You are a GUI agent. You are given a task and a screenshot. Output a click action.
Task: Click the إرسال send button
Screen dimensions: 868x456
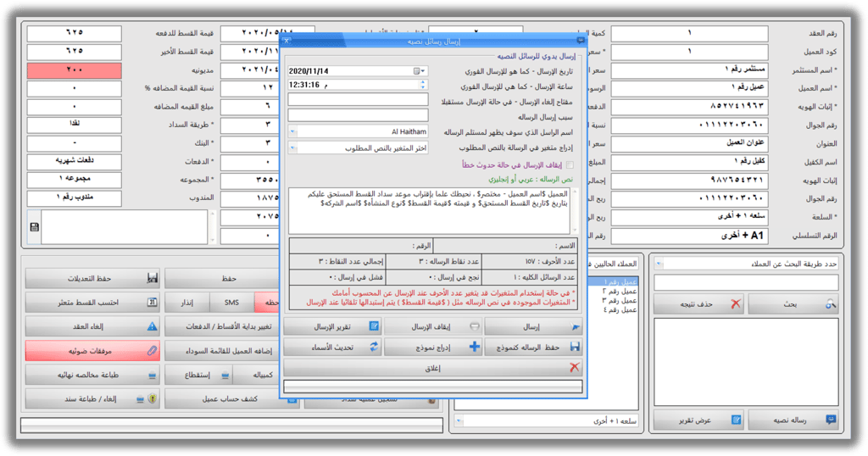pos(532,327)
